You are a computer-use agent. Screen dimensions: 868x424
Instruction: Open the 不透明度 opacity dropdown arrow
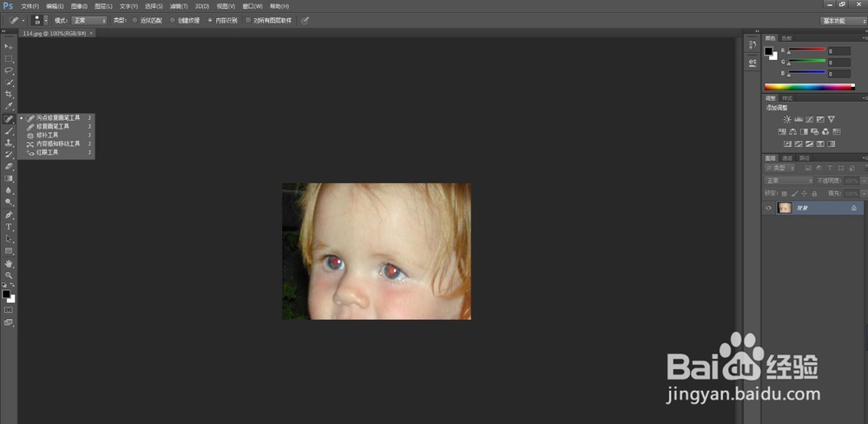865,181
